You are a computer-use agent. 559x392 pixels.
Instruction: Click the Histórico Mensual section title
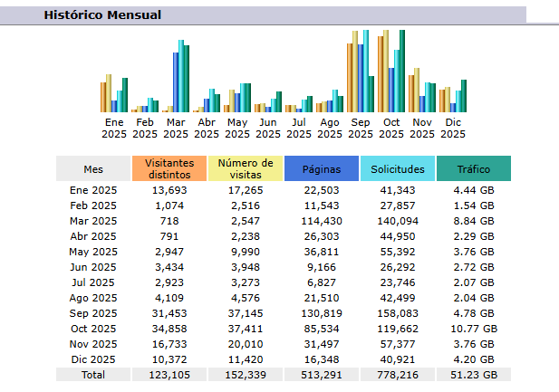click(102, 15)
